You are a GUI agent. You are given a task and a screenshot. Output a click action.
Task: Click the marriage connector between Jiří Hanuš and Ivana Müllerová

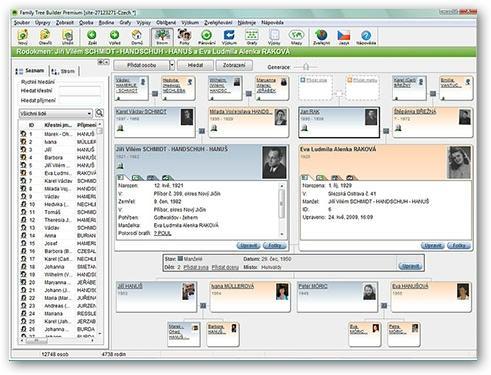coord(203,305)
